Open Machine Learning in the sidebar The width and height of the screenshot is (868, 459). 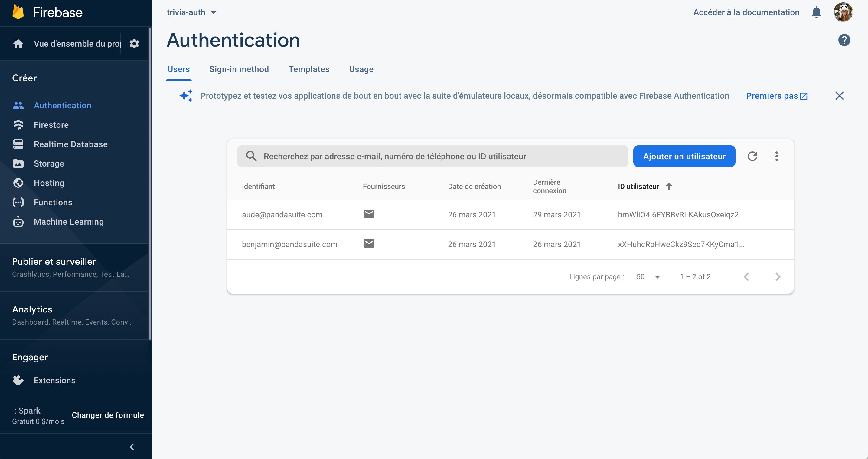pyautogui.click(x=68, y=222)
